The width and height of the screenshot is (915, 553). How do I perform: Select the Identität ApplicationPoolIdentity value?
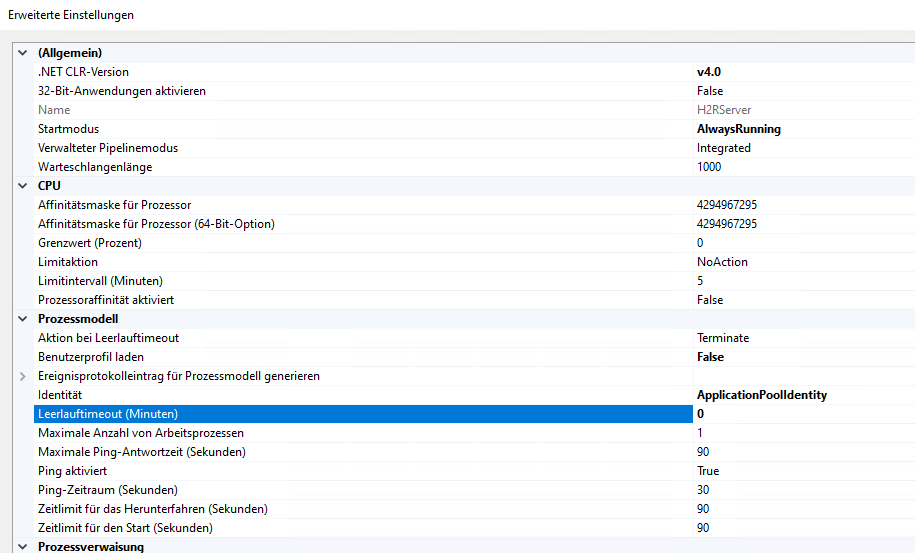pyautogui.click(x=761, y=395)
